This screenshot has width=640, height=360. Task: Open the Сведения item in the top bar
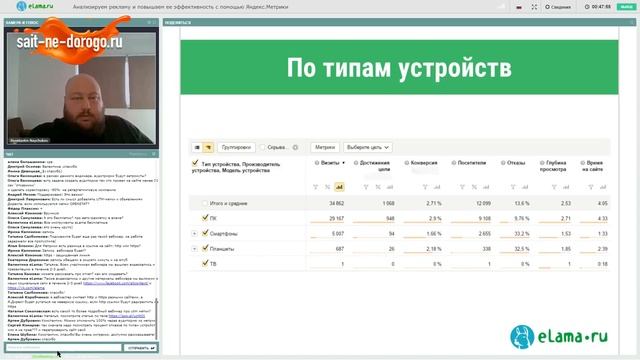tap(558, 7)
